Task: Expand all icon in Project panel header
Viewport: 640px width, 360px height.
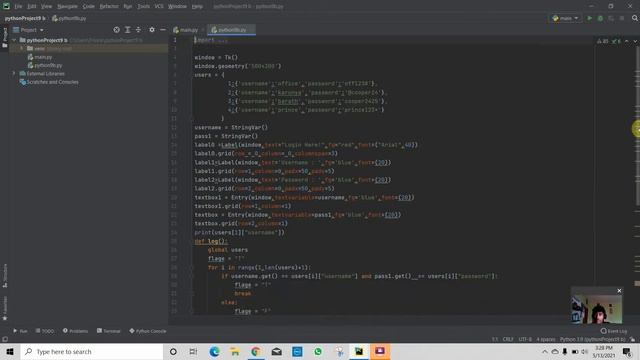Action: [x=127, y=30]
